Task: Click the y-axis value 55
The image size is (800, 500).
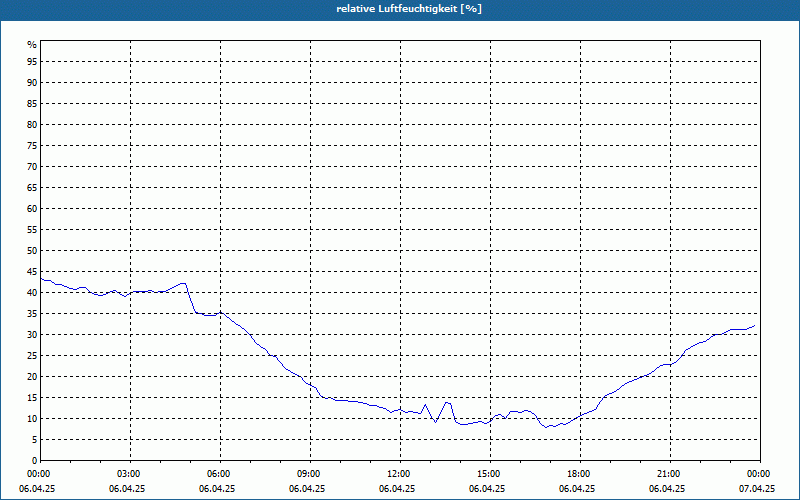Action: pyautogui.click(x=32, y=230)
